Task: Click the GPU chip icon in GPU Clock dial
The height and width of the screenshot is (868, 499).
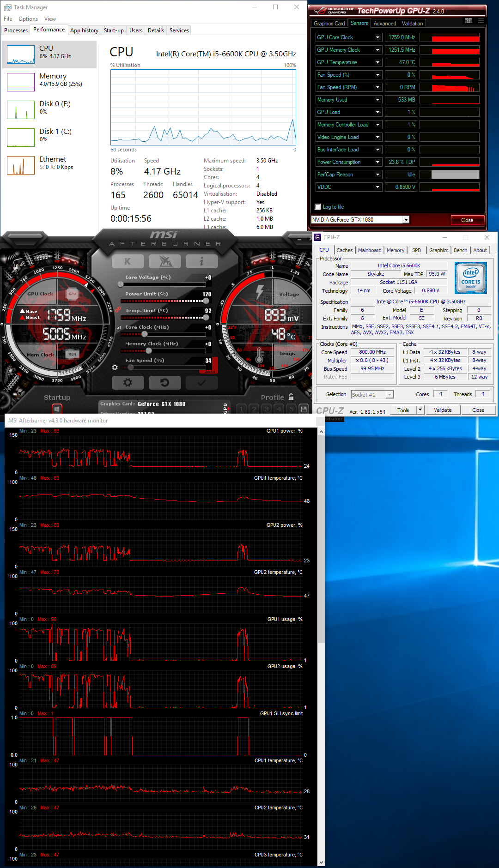Action: 72,294
